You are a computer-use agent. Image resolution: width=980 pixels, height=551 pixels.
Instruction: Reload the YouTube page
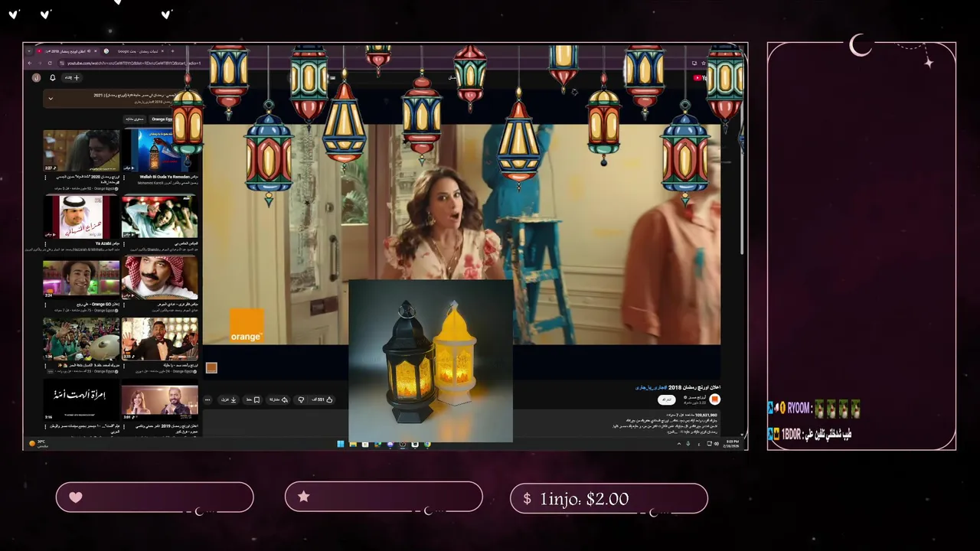tap(50, 63)
